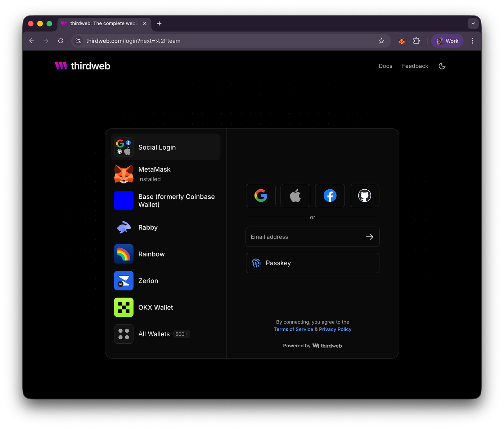This screenshot has height=429, width=504.
Task: Click the blue Base wallet icon
Action: click(124, 200)
